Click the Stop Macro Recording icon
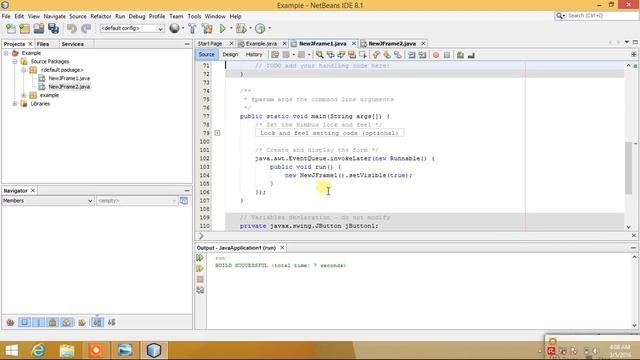The width and height of the screenshot is (640, 360). click(x=447, y=55)
